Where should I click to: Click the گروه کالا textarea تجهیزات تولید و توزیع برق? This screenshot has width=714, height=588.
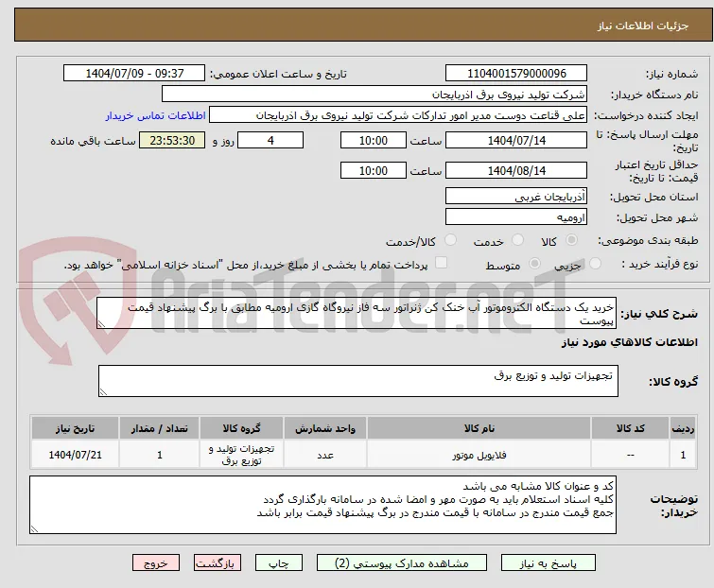point(358,381)
